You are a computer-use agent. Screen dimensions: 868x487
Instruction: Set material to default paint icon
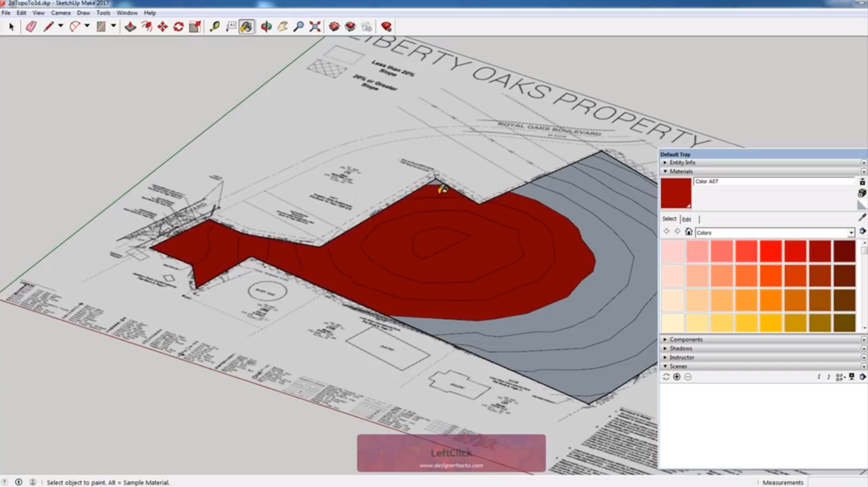[x=862, y=205]
